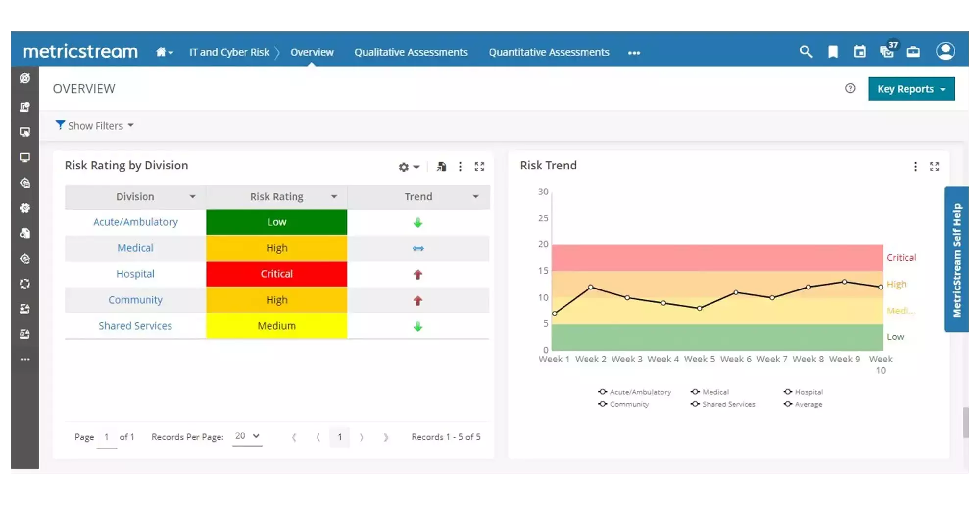Screen dimensions: 980x505
Task: Click the monitor icon in left sidebar
Action: pyautogui.click(x=25, y=157)
